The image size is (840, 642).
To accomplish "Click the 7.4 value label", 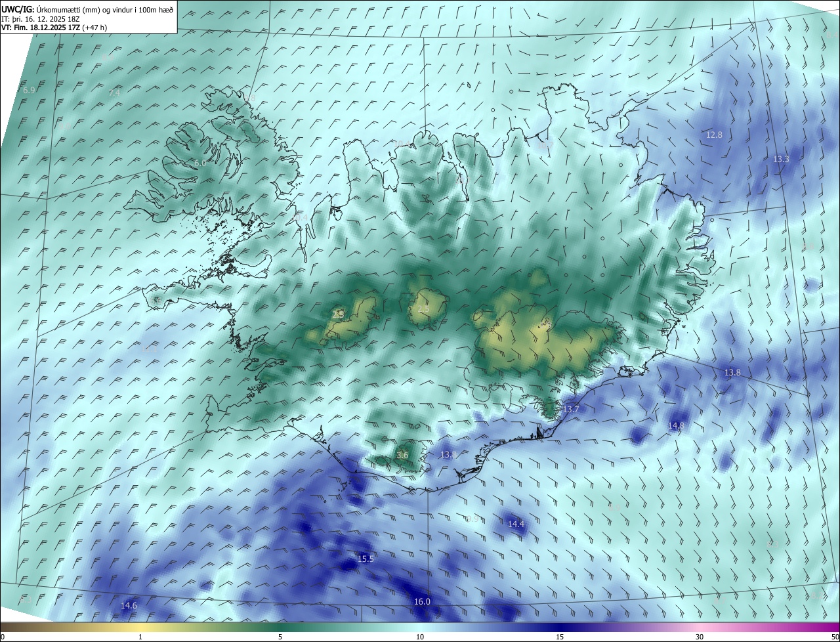I will click(115, 93).
